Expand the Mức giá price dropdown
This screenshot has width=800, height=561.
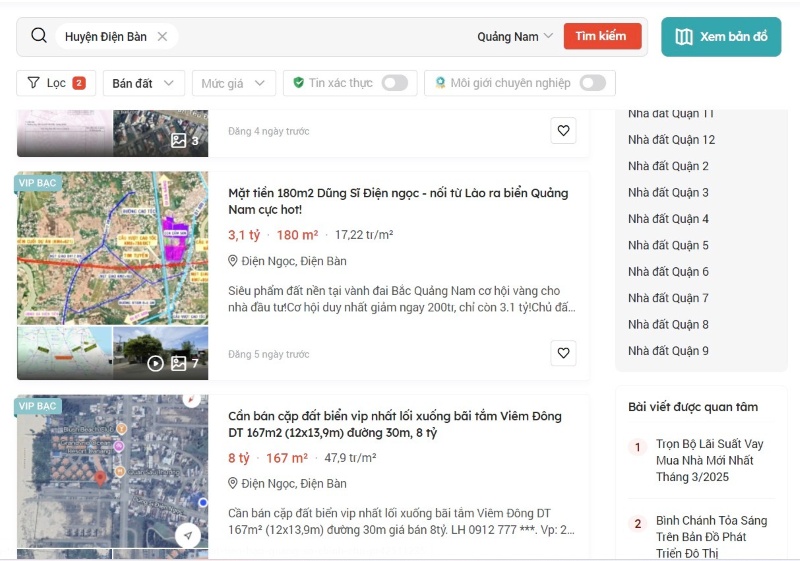coord(233,83)
